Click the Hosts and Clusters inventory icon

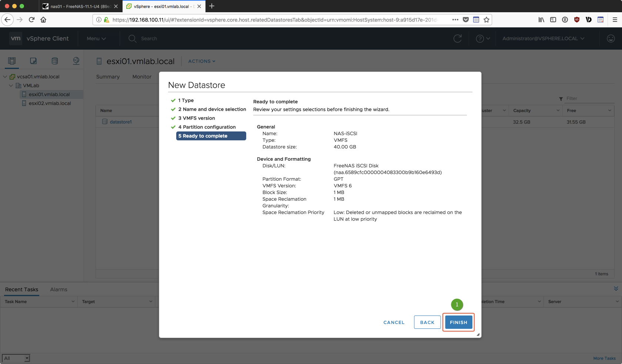coord(12,61)
